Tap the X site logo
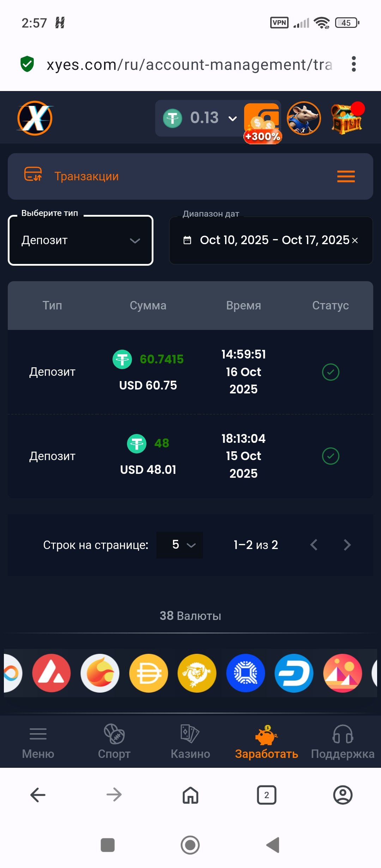The width and height of the screenshot is (381, 868). coord(35,118)
